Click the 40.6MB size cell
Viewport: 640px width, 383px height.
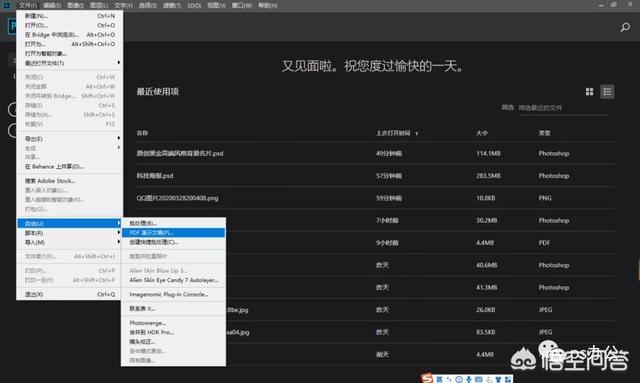click(x=487, y=265)
